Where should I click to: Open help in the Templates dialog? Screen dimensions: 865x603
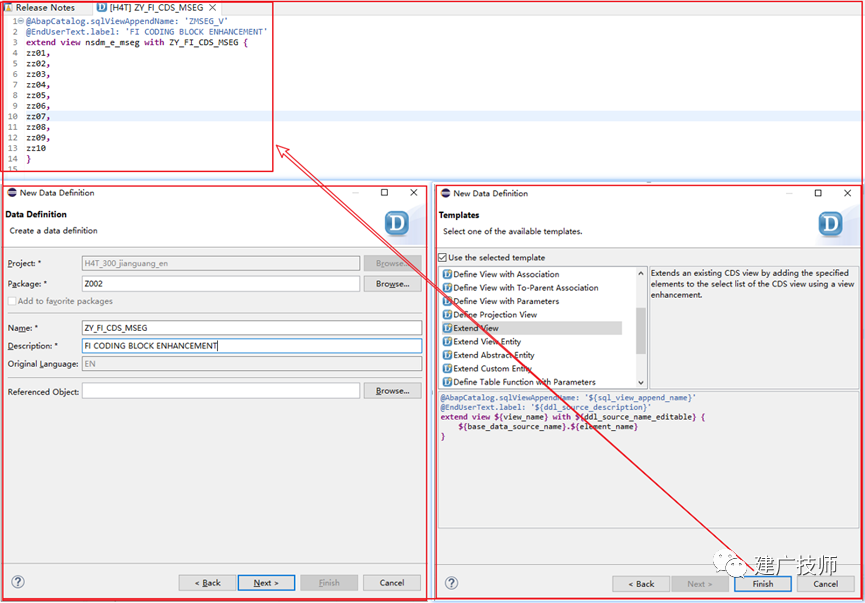click(x=451, y=583)
